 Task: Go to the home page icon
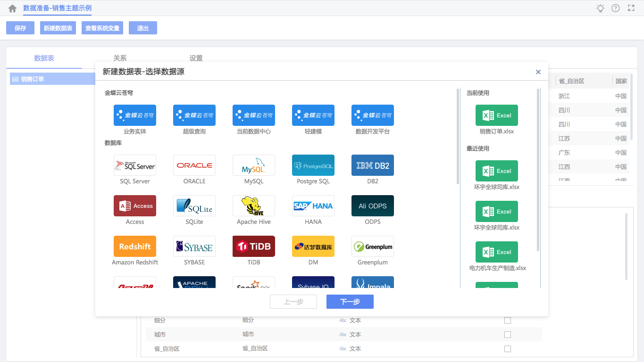[13, 8]
